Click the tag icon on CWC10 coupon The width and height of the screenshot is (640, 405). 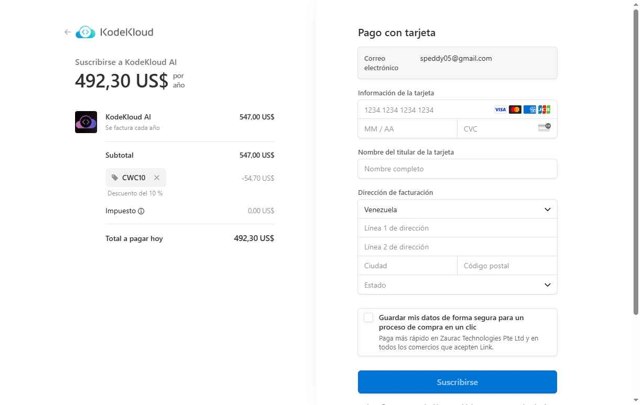click(x=115, y=177)
